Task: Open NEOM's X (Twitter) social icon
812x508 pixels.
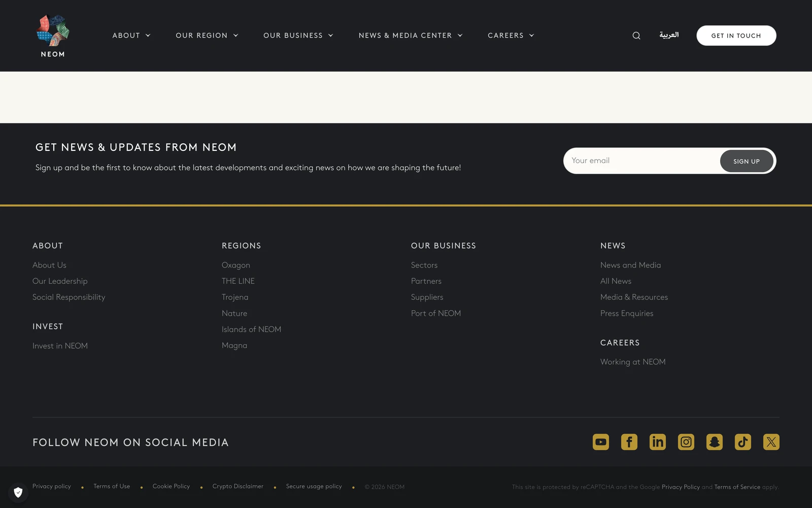Action: (771, 442)
